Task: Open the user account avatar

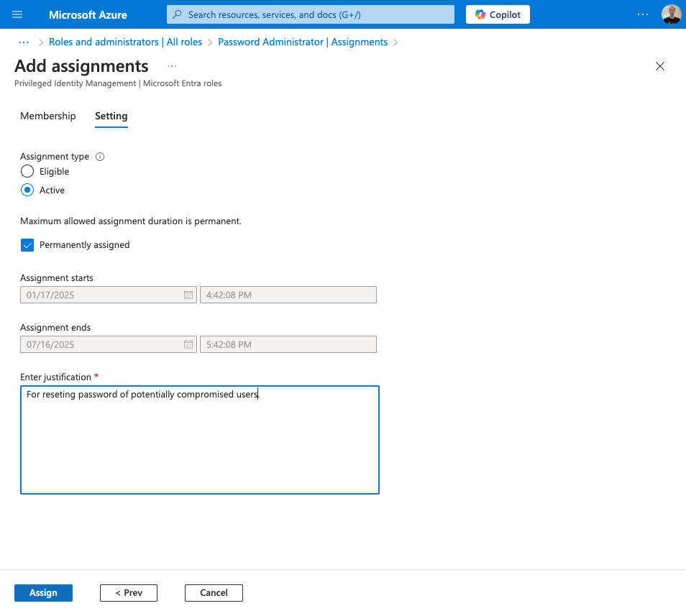Action: point(670,14)
